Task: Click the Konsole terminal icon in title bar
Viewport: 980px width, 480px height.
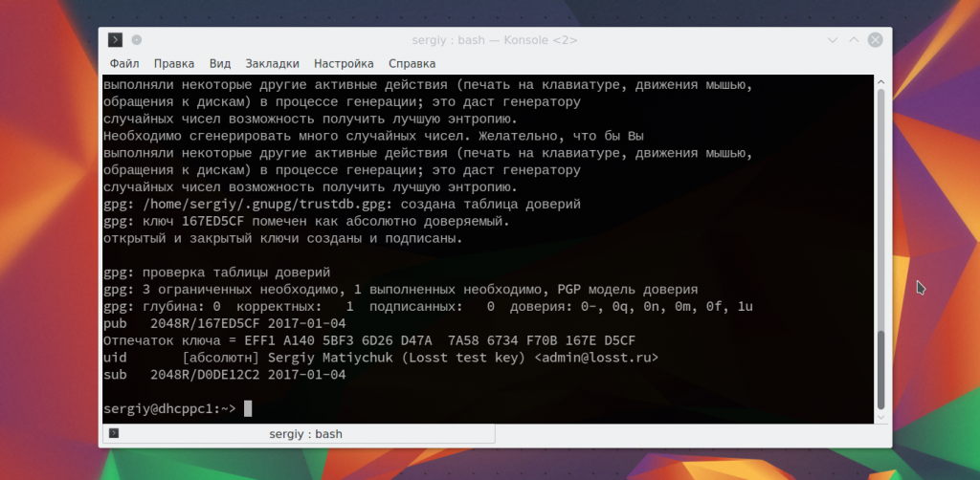Action: click(x=115, y=40)
